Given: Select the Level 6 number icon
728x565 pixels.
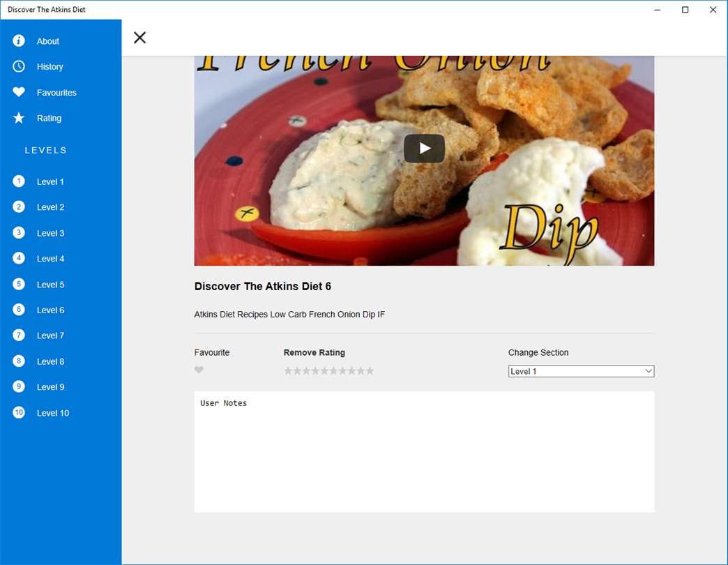Looking at the screenshot, I should 19,310.
